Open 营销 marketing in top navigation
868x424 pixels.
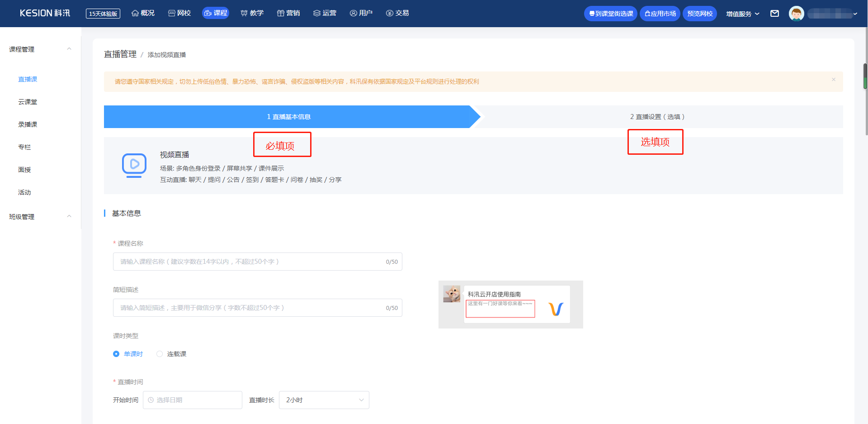[x=288, y=13]
